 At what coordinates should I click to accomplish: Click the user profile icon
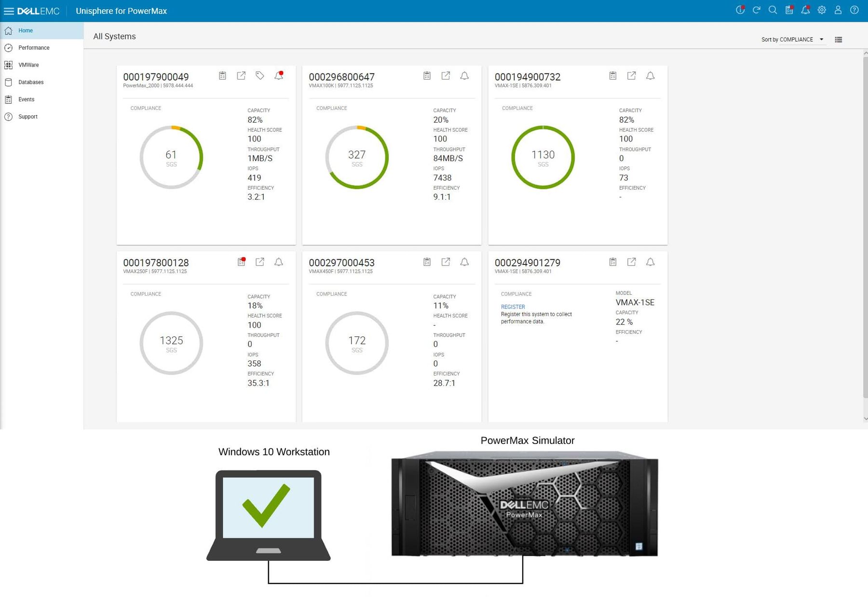click(x=838, y=10)
